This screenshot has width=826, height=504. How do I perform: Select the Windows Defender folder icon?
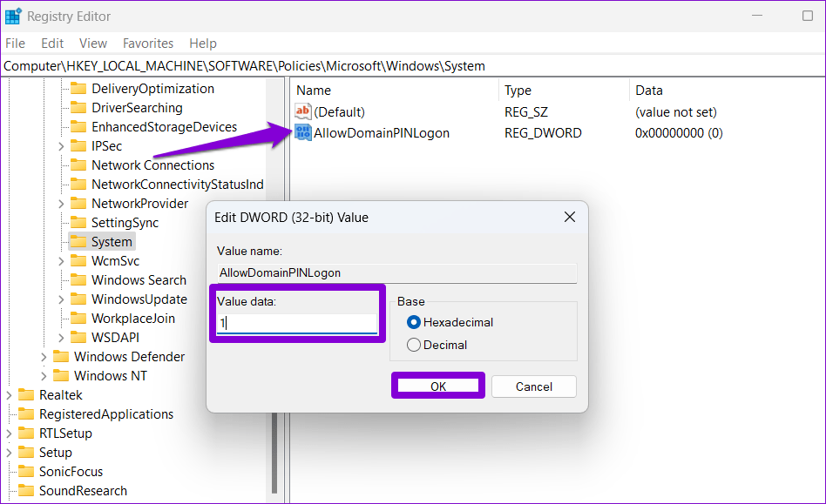pyautogui.click(x=61, y=357)
